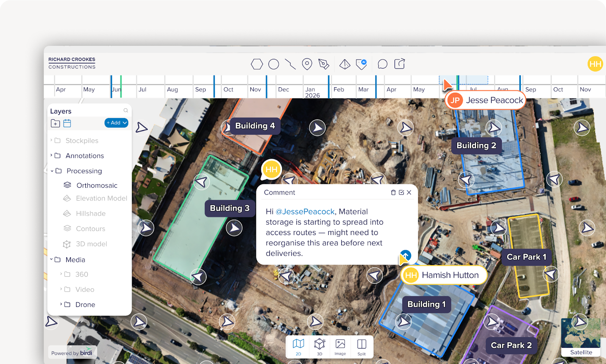
Task: Click the Elevation Model layer icon
Action: (x=67, y=198)
